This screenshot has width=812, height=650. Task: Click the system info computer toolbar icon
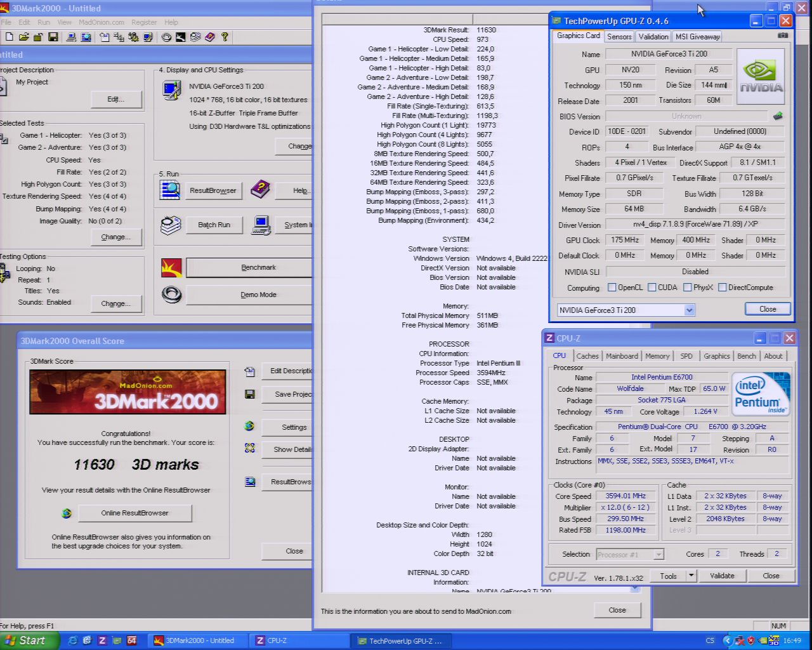71,37
